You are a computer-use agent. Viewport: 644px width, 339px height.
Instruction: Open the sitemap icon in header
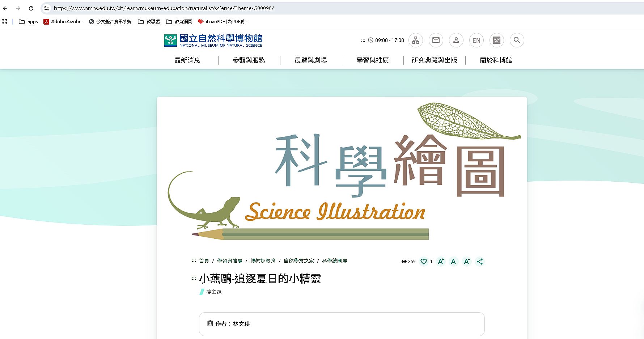[416, 40]
